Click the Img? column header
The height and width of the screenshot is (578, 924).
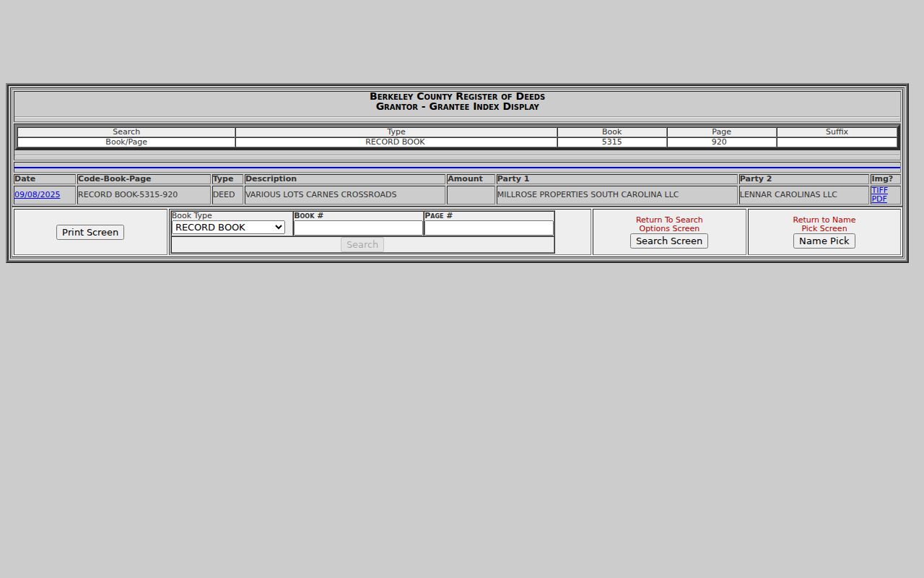click(885, 179)
